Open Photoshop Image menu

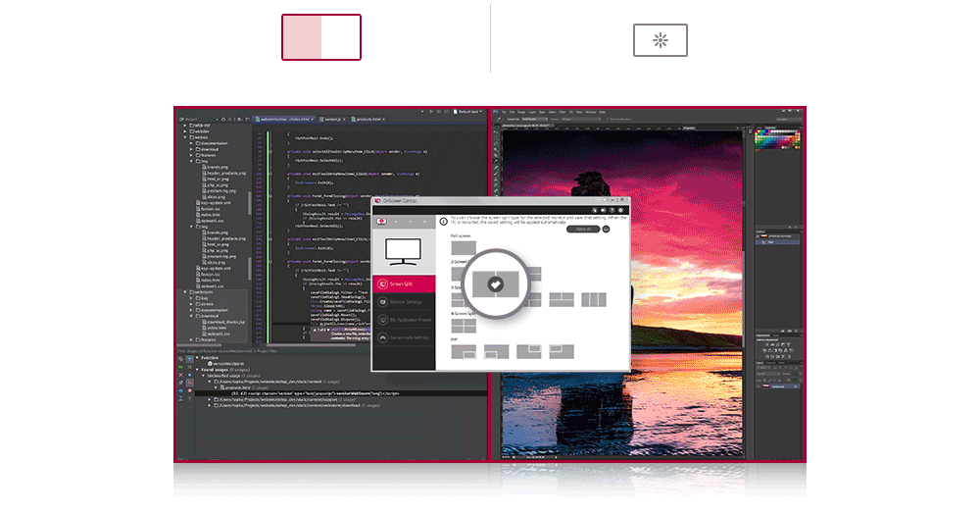[x=521, y=112]
